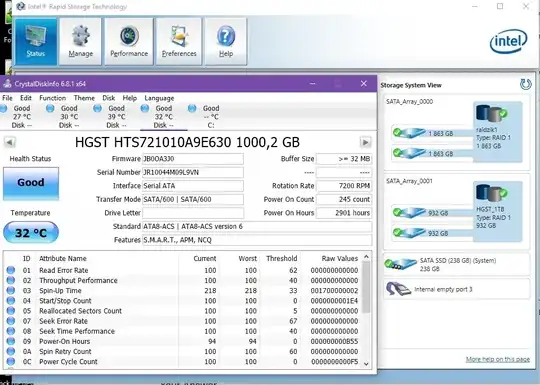
Task: Click the Buffer Size value field
Action: [344, 159]
